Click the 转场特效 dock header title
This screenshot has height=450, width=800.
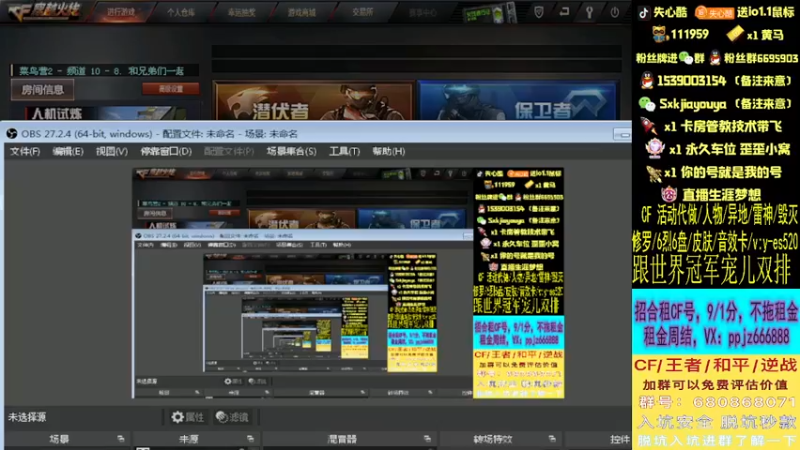point(492,439)
